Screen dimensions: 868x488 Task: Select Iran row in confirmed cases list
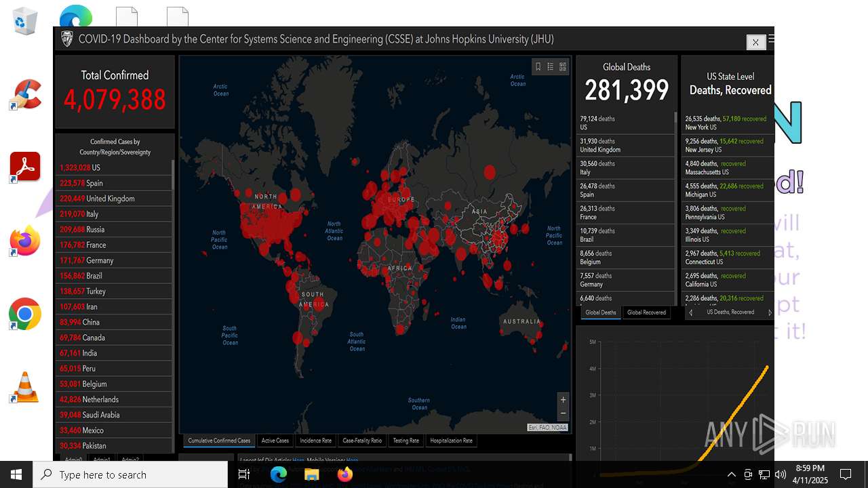114,306
